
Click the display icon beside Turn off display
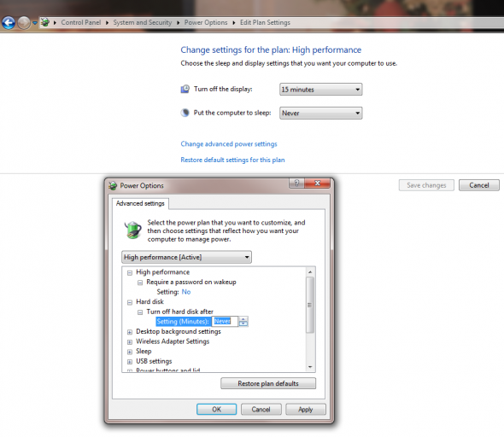[x=185, y=89]
